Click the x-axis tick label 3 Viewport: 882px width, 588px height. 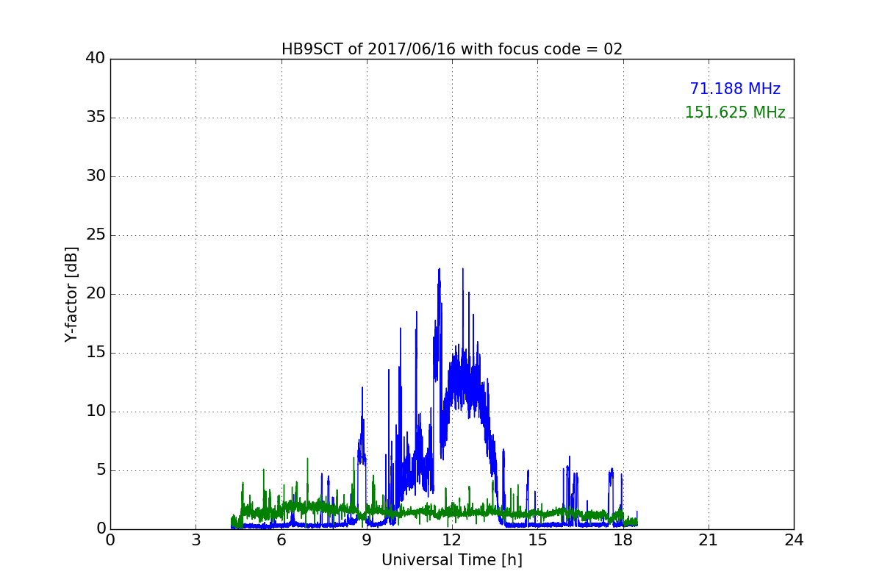click(196, 540)
